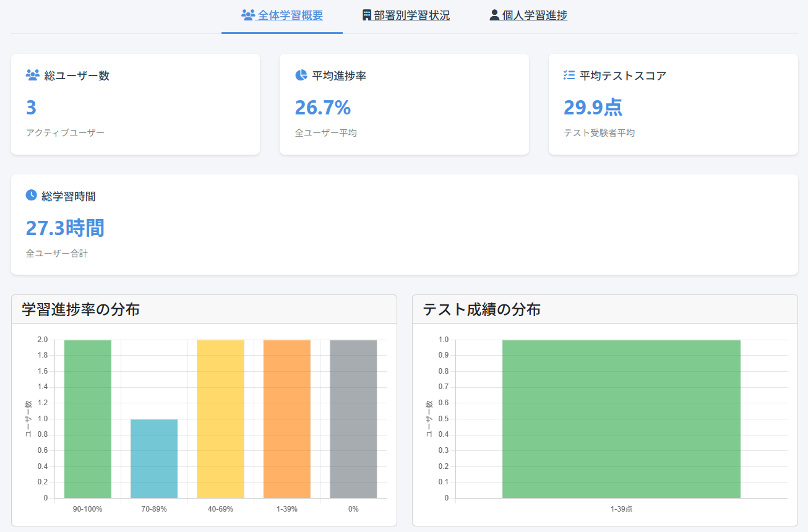Click the 90-100% axis label
Screen dimensions: 808x532
point(87,508)
